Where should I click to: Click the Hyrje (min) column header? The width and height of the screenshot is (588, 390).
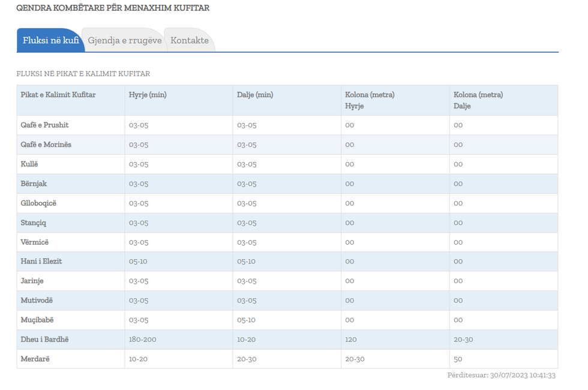tap(148, 95)
